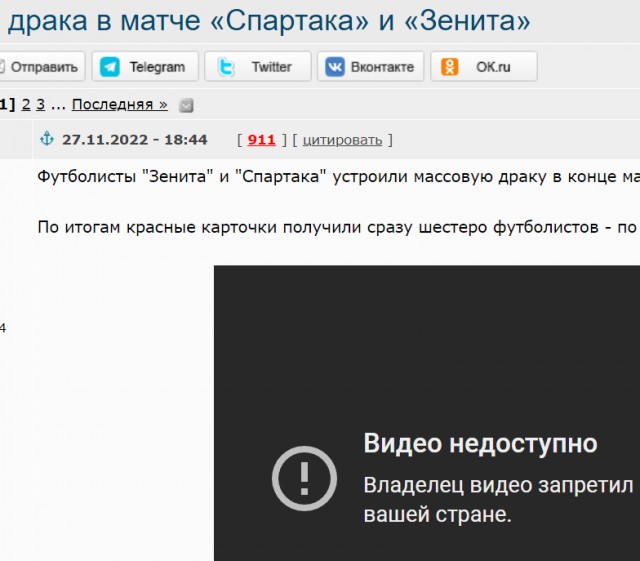Image resolution: width=640 pixels, height=561 pixels.
Task: Go to page 3 of thread
Action: pos(40,105)
